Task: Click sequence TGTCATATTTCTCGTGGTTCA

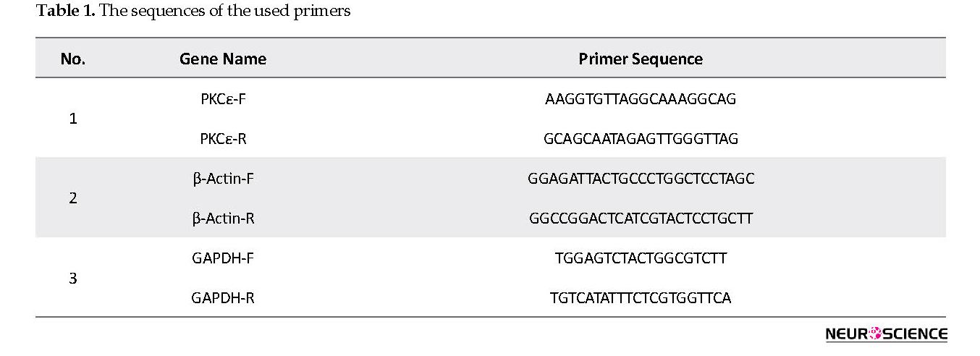Action: [x=641, y=297]
